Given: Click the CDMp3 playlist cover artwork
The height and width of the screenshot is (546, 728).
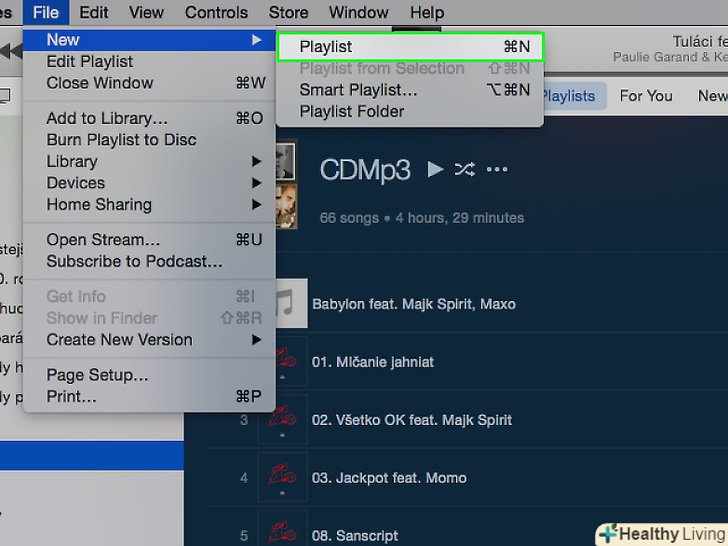Looking at the screenshot, I should tap(286, 185).
